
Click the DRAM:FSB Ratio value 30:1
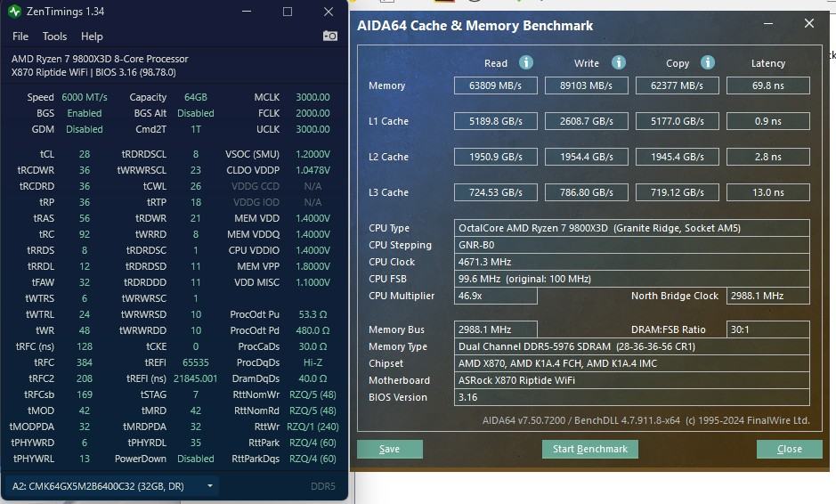click(x=767, y=329)
